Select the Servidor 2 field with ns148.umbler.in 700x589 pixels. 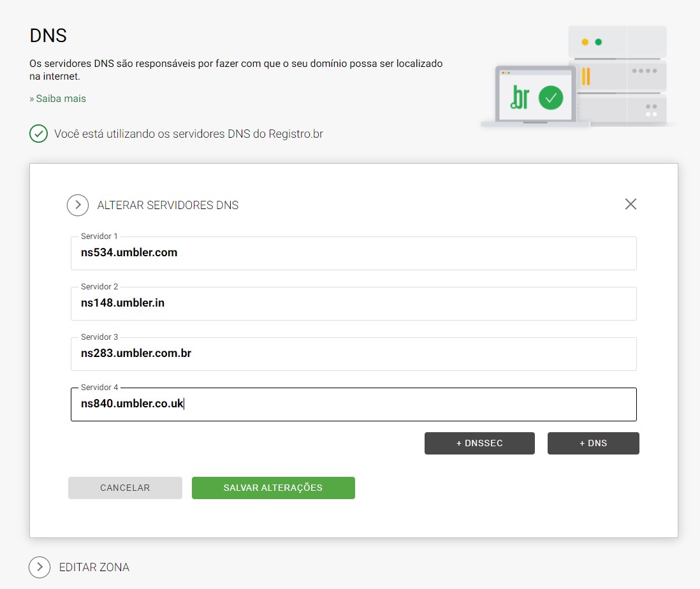point(353,303)
